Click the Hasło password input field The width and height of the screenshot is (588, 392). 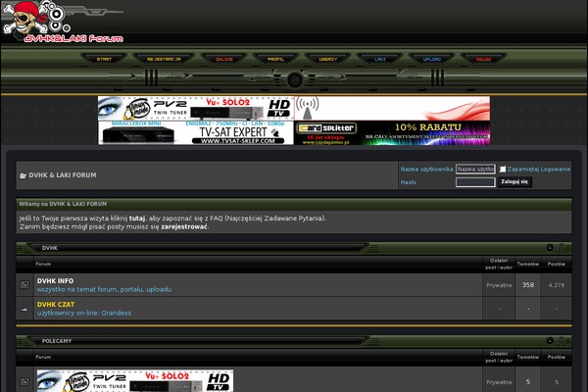[475, 181]
